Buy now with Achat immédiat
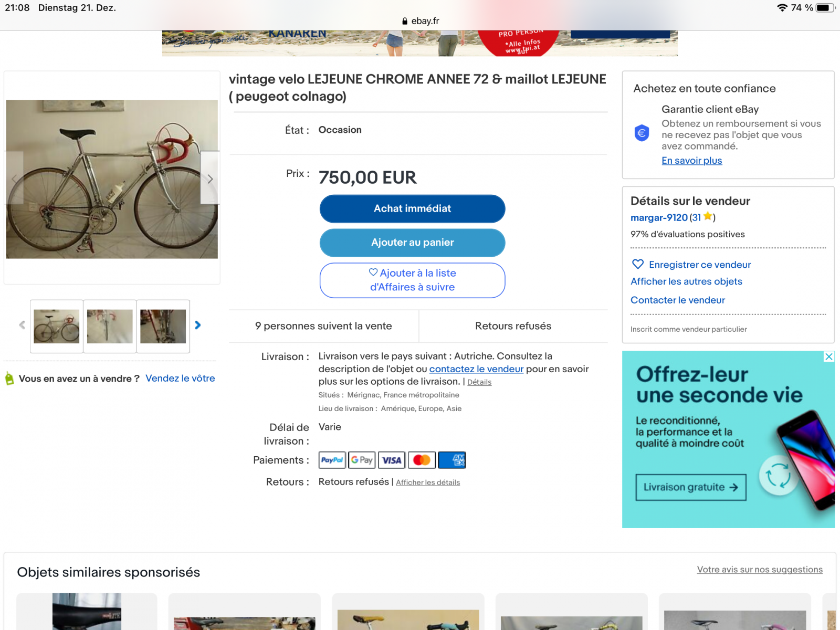Image resolution: width=840 pixels, height=630 pixels. tap(413, 209)
